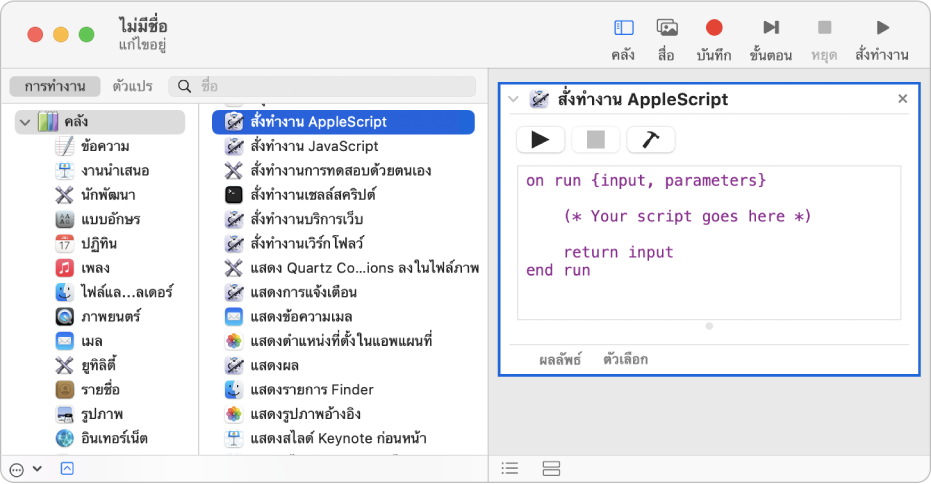
Task: Toggle the Library (คลัง) toolbar icon
Action: coord(623,29)
